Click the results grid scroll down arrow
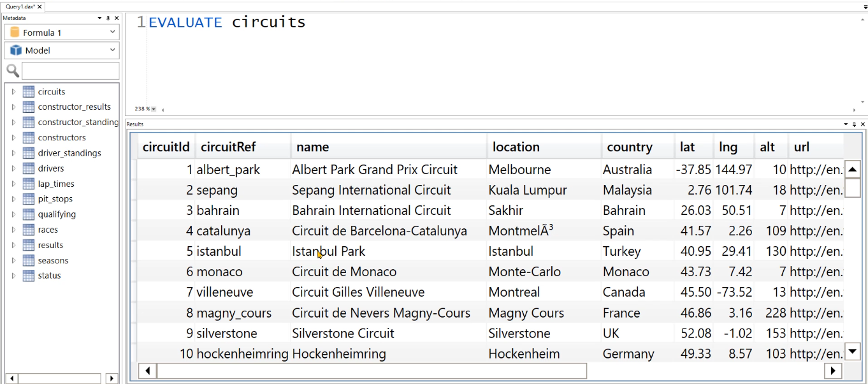 point(853,351)
